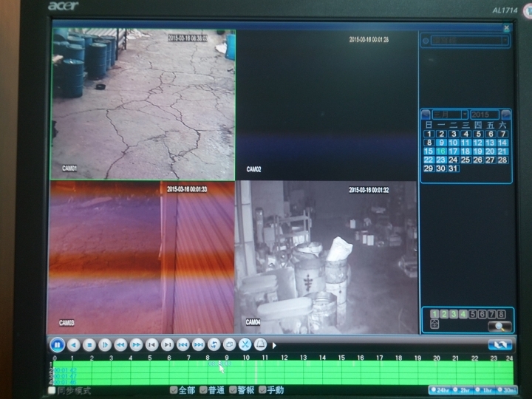The width and height of the screenshot is (532, 399).
Task: Toggle channel 1 in the channel selector
Action: pos(434,314)
